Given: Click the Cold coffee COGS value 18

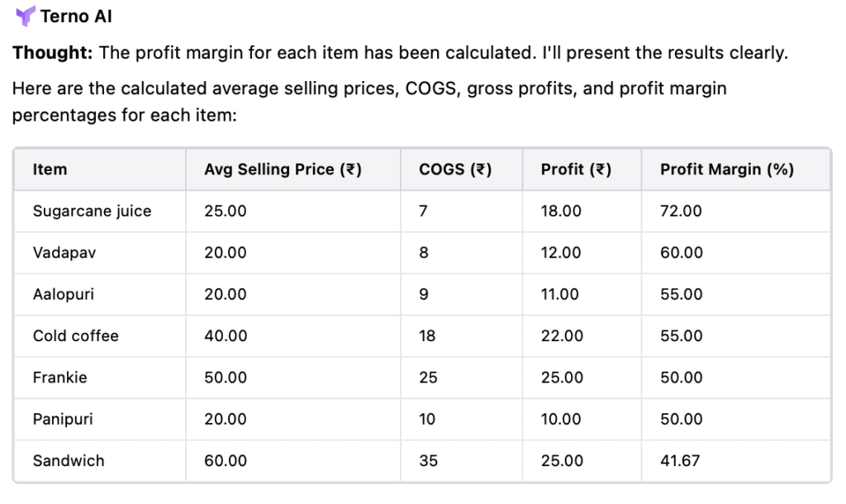Looking at the screenshot, I should [428, 335].
